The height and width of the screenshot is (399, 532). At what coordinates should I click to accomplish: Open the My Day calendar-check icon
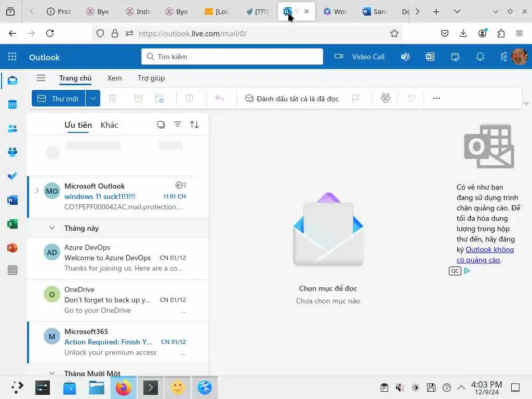[455, 57]
